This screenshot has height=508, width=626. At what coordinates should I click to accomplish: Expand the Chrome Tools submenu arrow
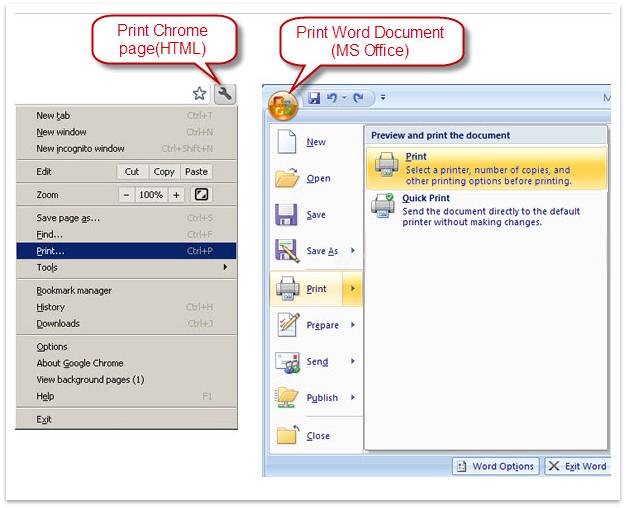pyautogui.click(x=226, y=267)
